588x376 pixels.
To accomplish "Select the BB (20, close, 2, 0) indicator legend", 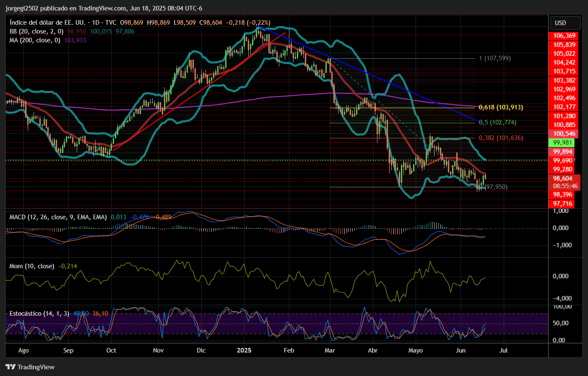I will (x=36, y=31).
